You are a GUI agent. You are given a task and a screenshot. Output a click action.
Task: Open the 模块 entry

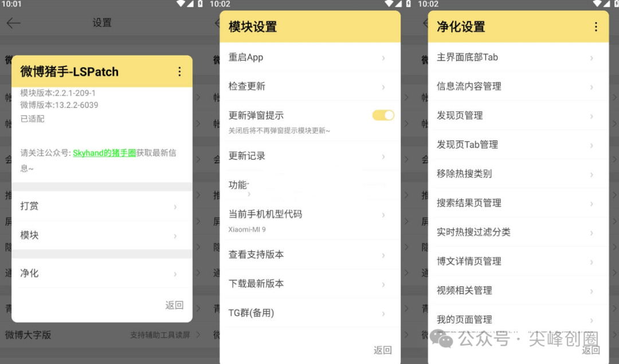[x=102, y=235]
